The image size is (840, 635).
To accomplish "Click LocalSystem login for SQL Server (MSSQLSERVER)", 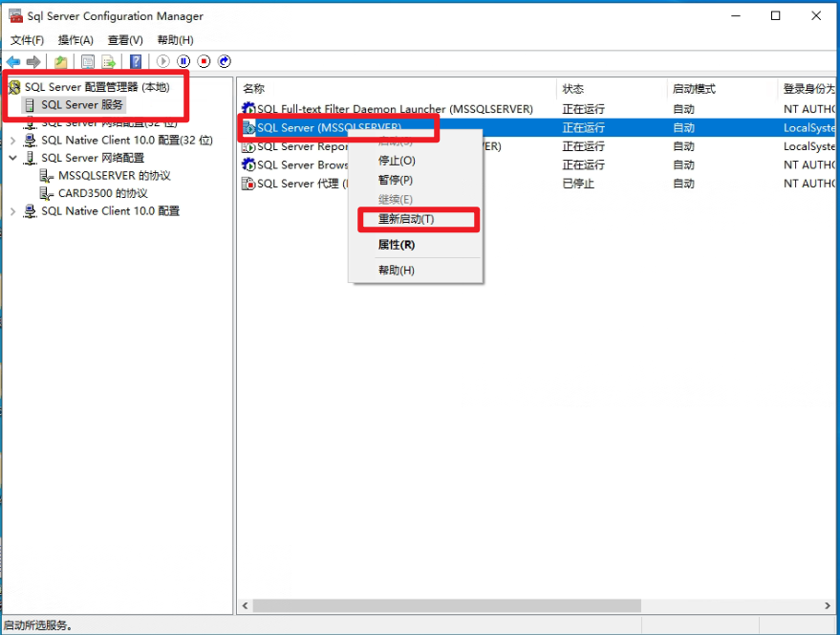I will pos(808,127).
